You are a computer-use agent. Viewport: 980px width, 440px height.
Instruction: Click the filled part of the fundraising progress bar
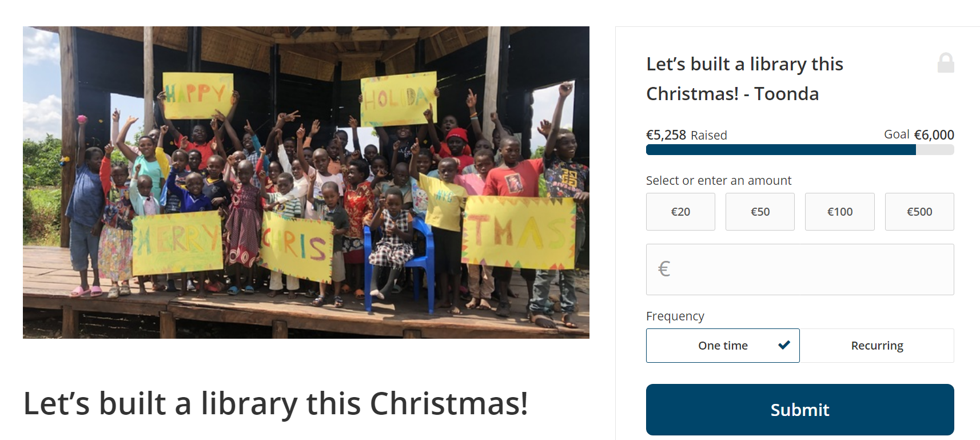780,150
